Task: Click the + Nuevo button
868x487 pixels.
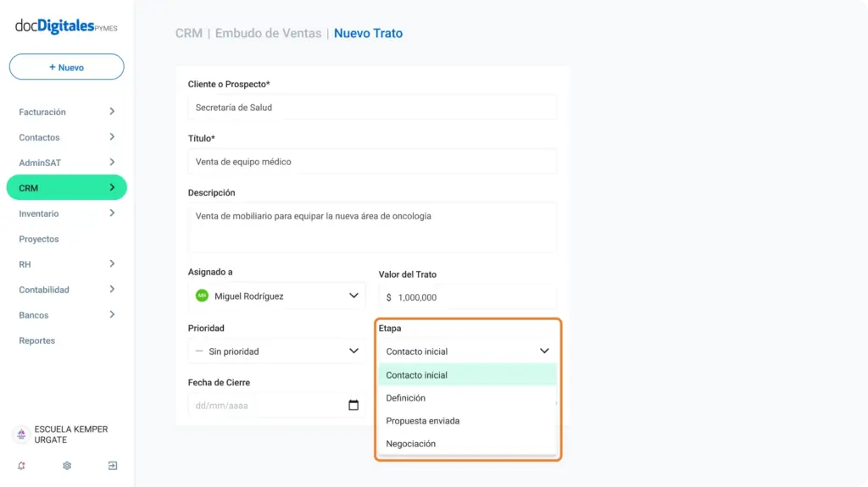Action: click(x=66, y=67)
